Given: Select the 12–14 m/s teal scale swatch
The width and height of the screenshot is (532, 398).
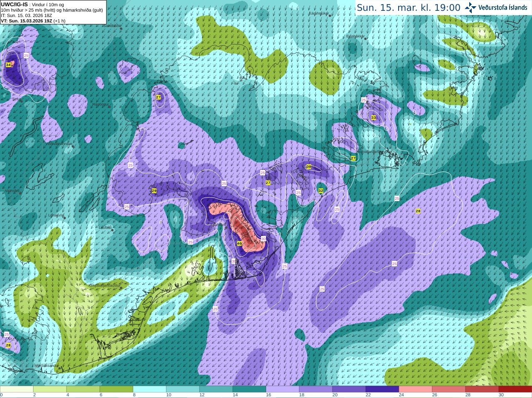Looking at the screenshot, I should tap(216, 389).
